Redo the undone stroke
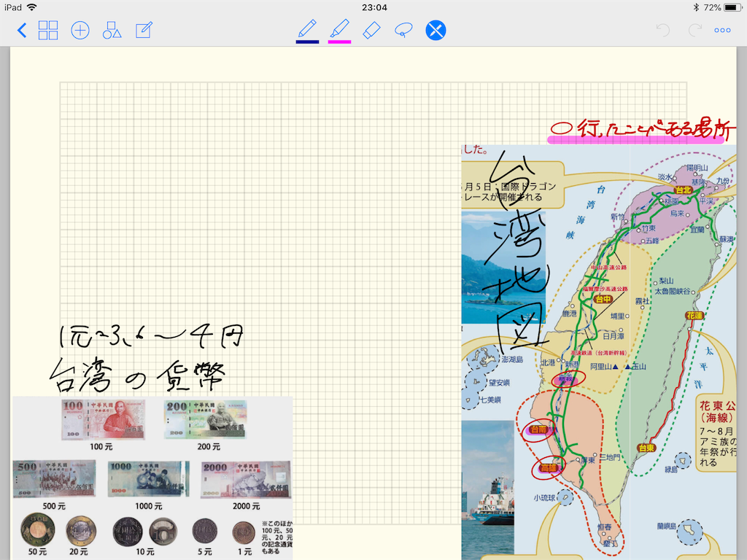The width and height of the screenshot is (747, 560). 695,31
